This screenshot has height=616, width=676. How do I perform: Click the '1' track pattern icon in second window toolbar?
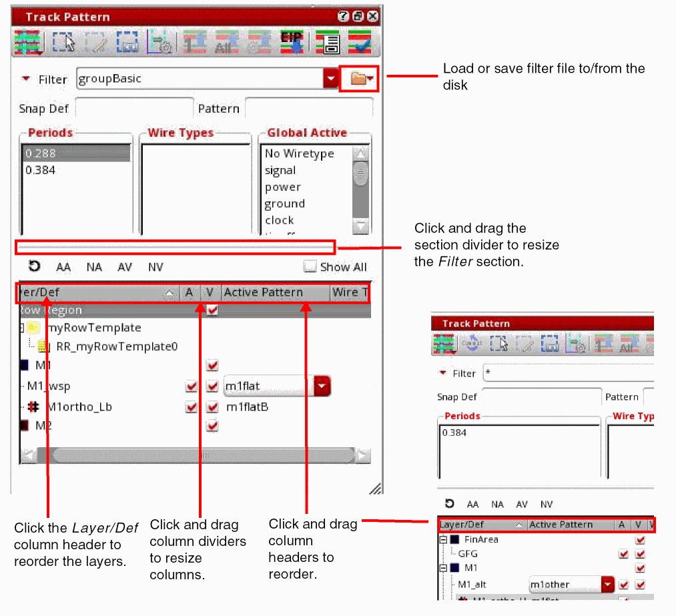pyautogui.click(x=603, y=344)
